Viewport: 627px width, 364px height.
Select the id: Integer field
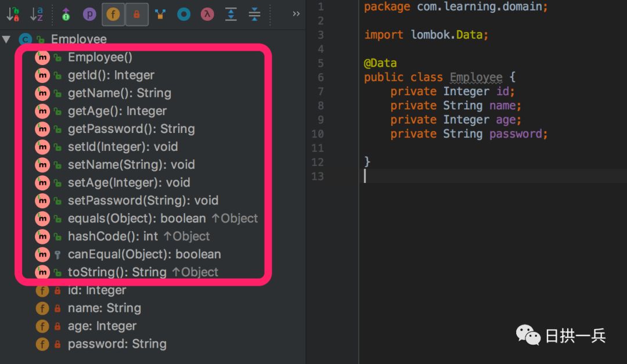point(97,290)
